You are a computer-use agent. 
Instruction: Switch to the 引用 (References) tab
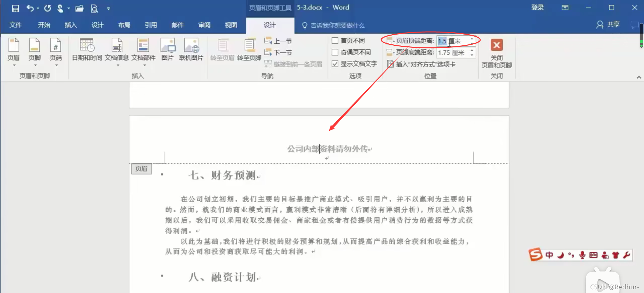151,25
